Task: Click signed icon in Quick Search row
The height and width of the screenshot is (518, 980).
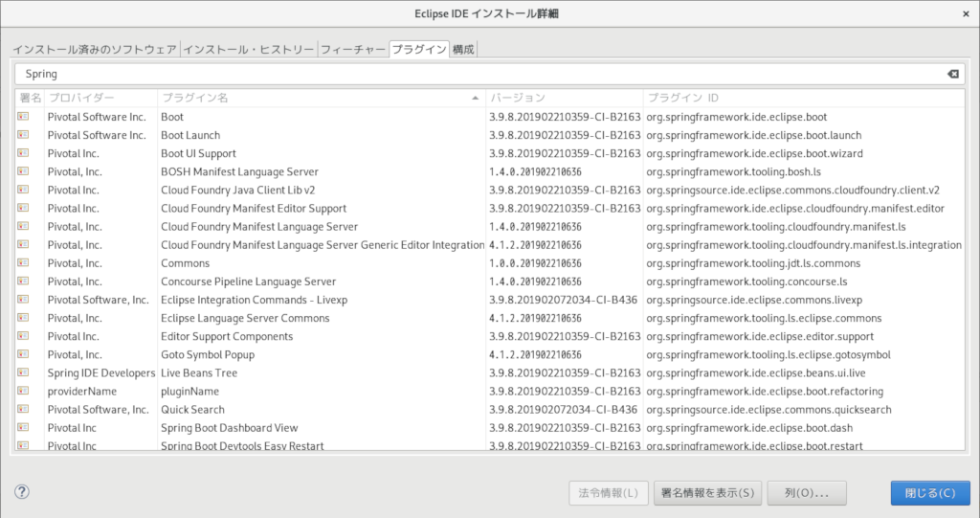Action: (x=23, y=410)
